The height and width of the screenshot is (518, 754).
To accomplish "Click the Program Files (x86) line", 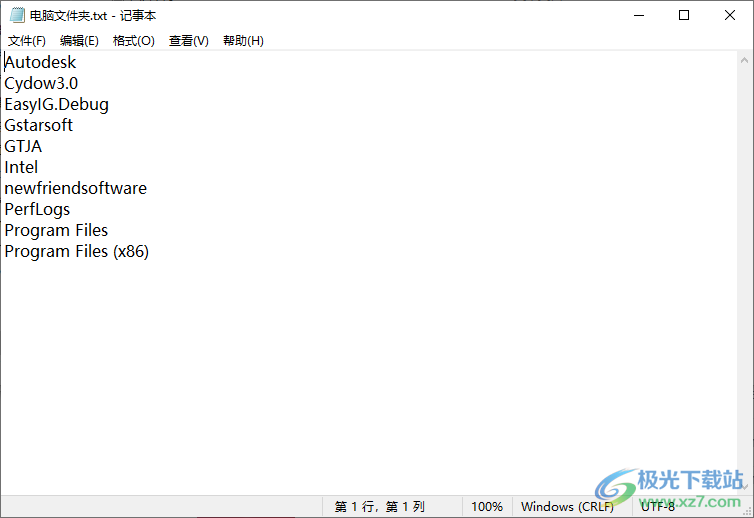I will coord(76,252).
